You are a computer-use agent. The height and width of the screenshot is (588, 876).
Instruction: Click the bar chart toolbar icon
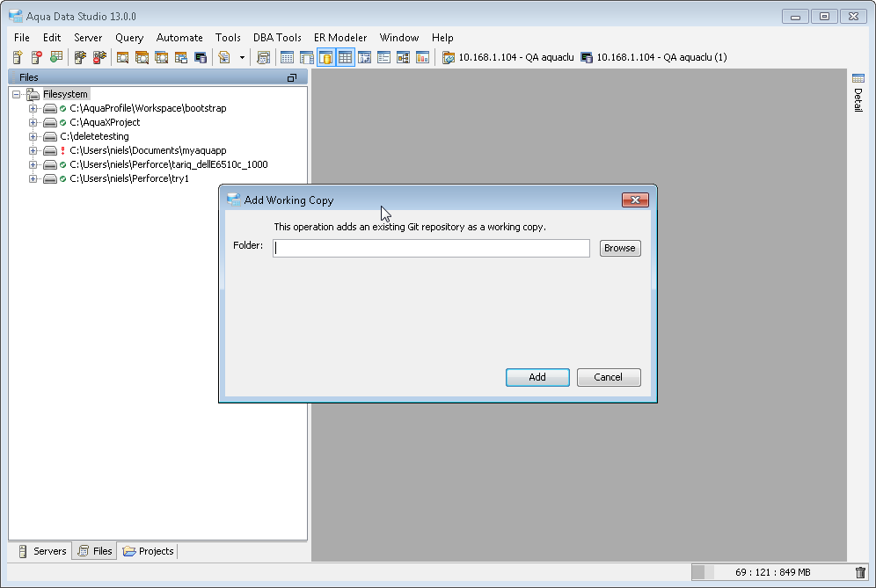[423, 57]
